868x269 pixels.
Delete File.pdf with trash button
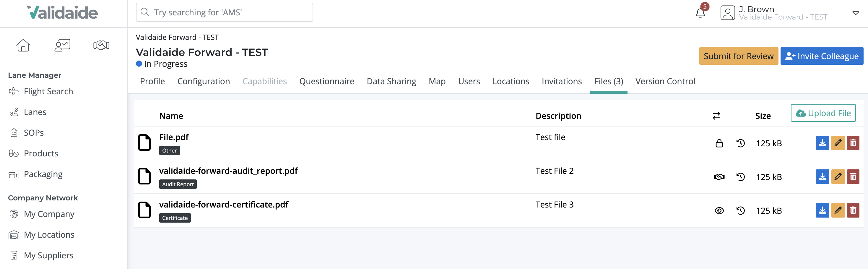pos(853,143)
